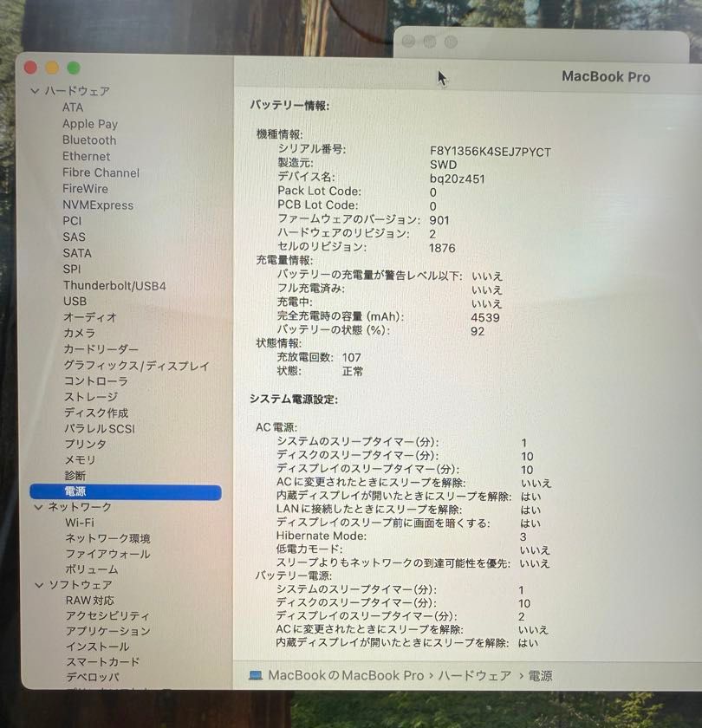The image size is (702, 728).
Task: Select SATA in the hardware list
Action: (77, 253)
